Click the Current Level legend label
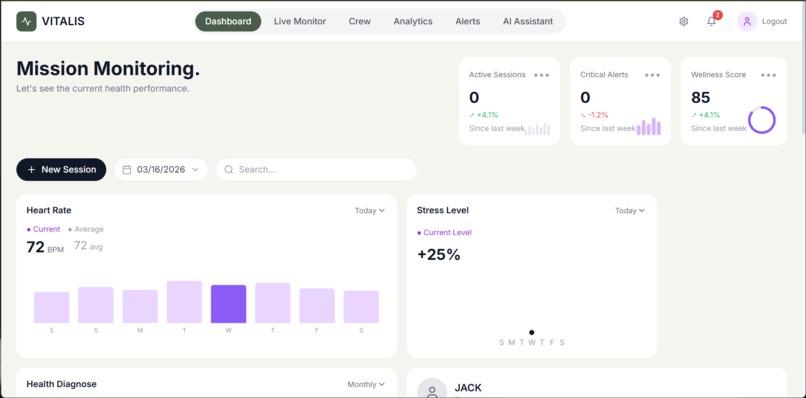Image resolution: width=806 pixels, height=398 pixels. [x=444, y=232]
